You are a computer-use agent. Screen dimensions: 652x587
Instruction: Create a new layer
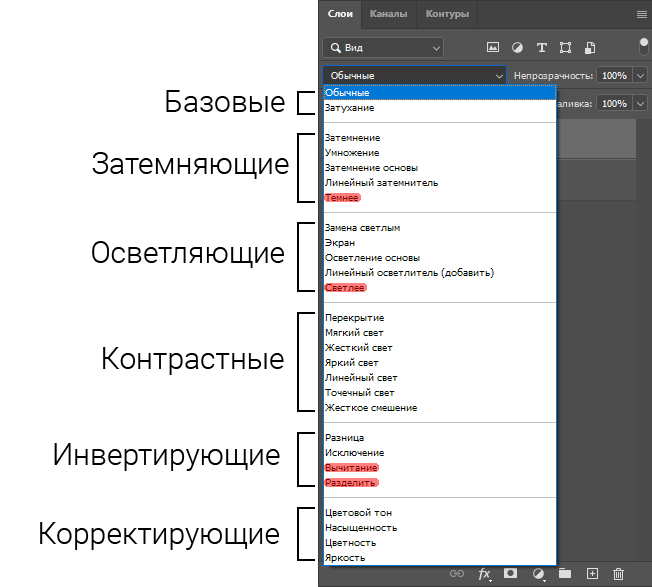592,573
